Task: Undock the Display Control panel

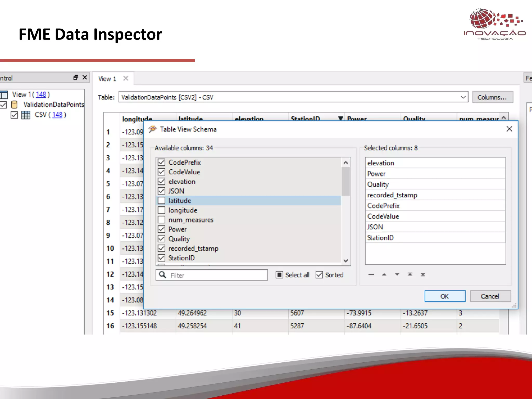Action: click(76, 77)
